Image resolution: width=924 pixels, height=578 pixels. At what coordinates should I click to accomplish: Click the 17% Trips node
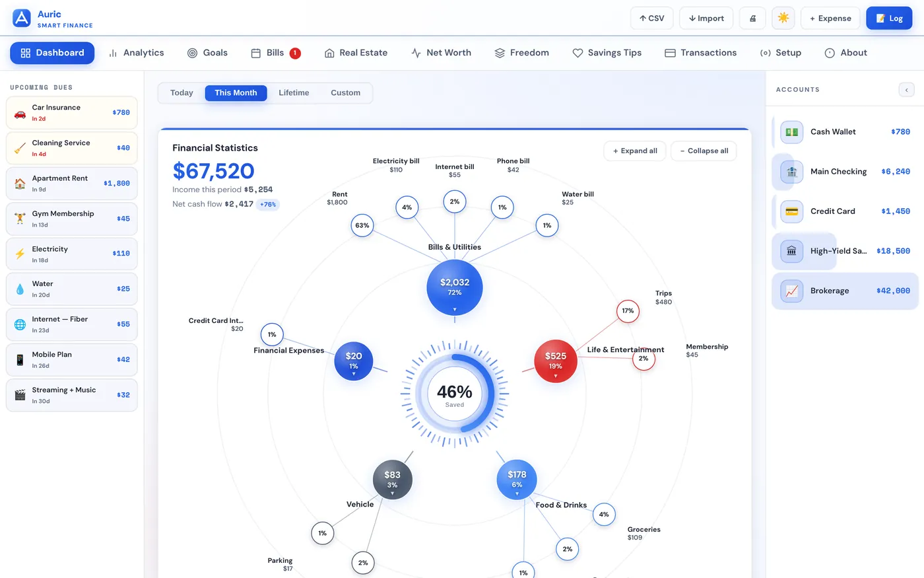[628, 310]
